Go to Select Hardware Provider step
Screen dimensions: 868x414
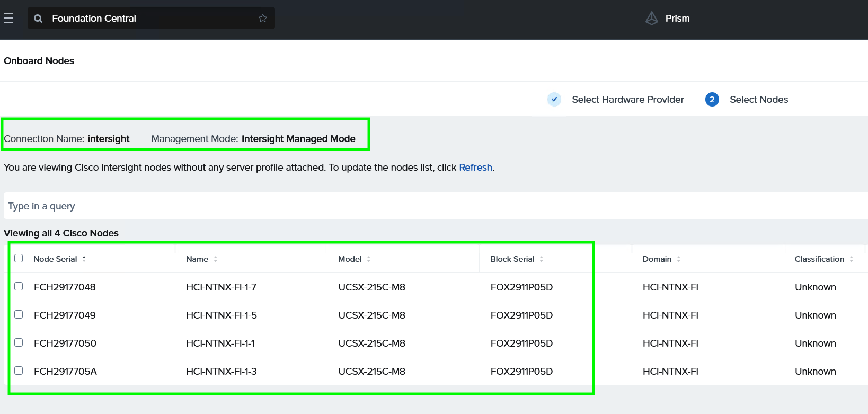pyautogui.click(x=627, y=100)
